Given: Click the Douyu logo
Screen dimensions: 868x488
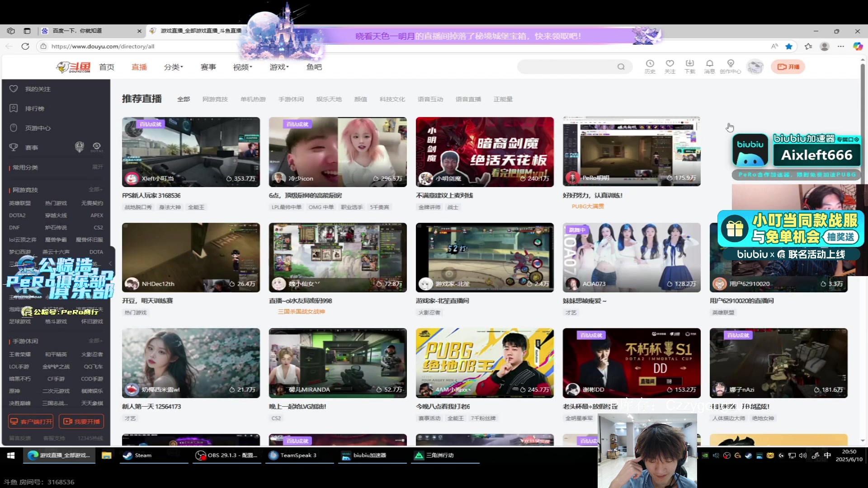Looking at the screenshot, I should tap(73, 67).
